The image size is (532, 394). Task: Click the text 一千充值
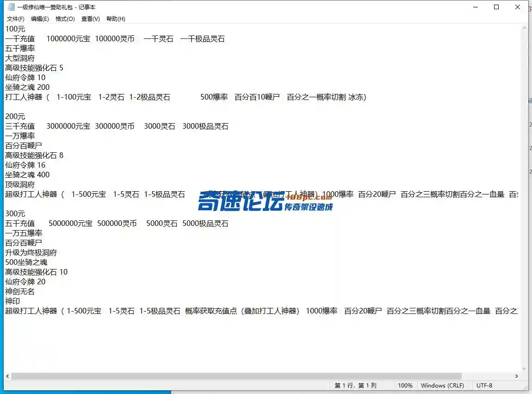(20, 39)
